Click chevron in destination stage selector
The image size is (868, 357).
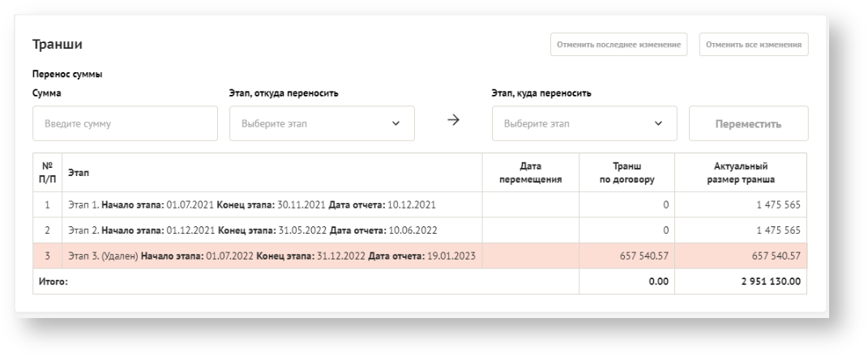(x=658, y=124)
